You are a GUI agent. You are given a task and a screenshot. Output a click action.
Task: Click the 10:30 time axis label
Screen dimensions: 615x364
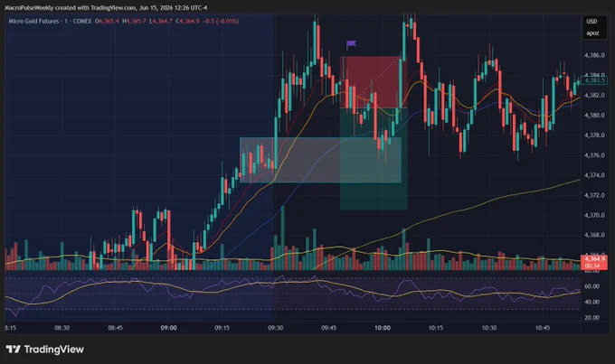[489, 328]
